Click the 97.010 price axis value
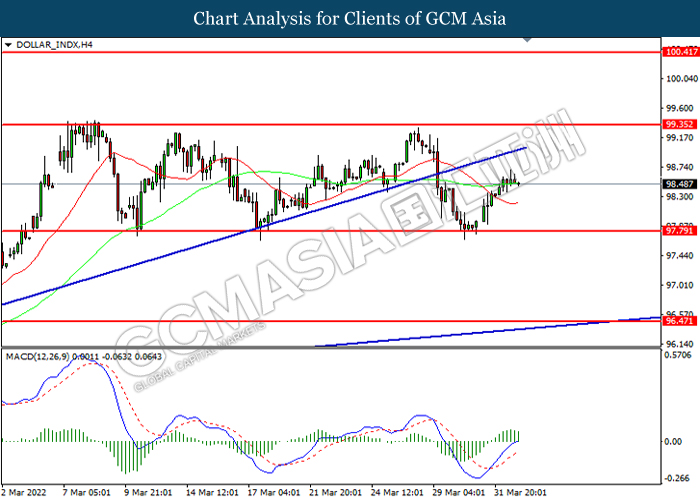This screenshot has width=700, height=500. (680, 285)
